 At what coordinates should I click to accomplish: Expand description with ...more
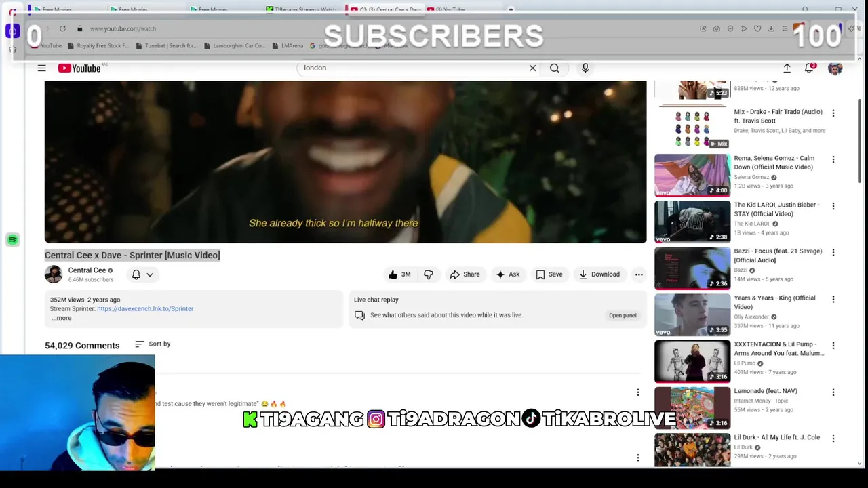click(x=61, y=318)
